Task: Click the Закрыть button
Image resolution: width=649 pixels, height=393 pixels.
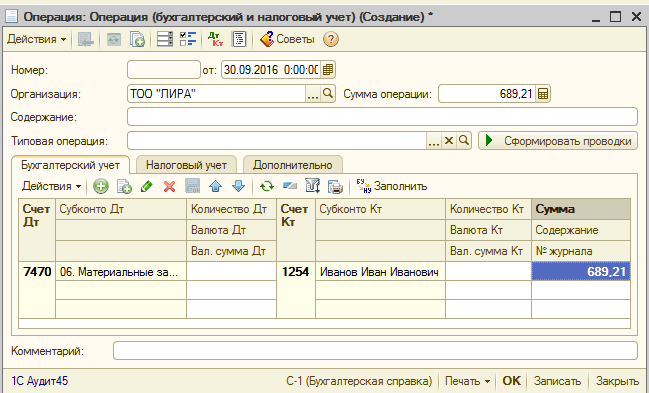Action: pyautogui.click(x=617, y=381)
